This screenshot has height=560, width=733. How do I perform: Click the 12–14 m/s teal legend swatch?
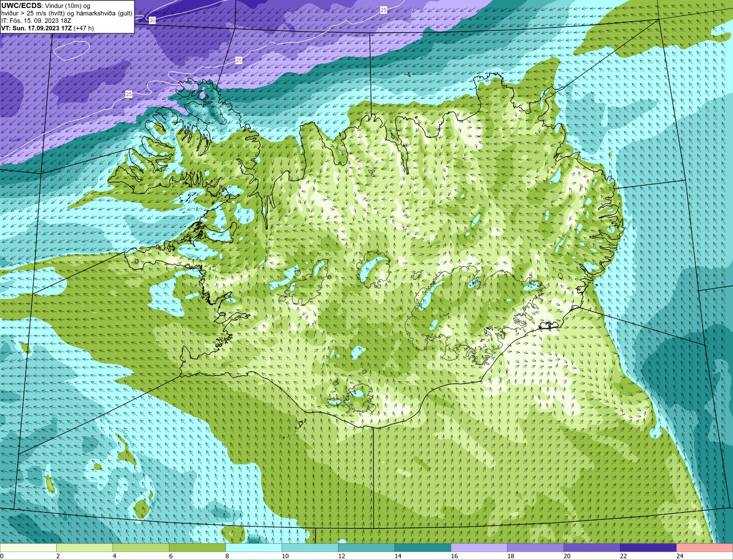tap(366, 548)
